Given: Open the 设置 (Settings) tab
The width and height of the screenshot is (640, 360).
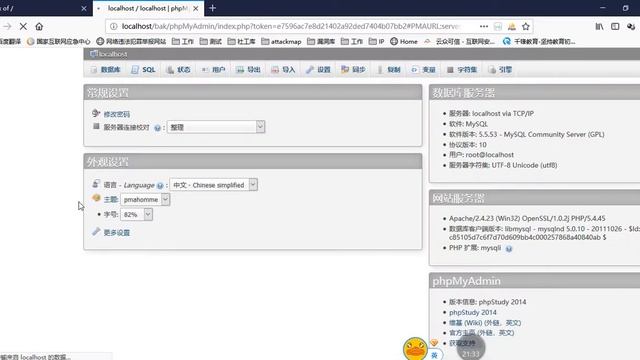Looking at the screenshot, I should point(318,70).
